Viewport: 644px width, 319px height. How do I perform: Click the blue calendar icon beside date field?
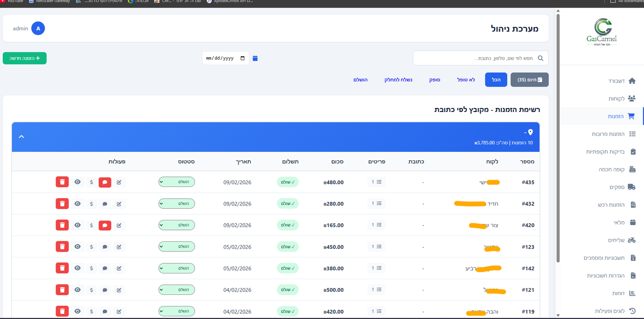[255, 58]
